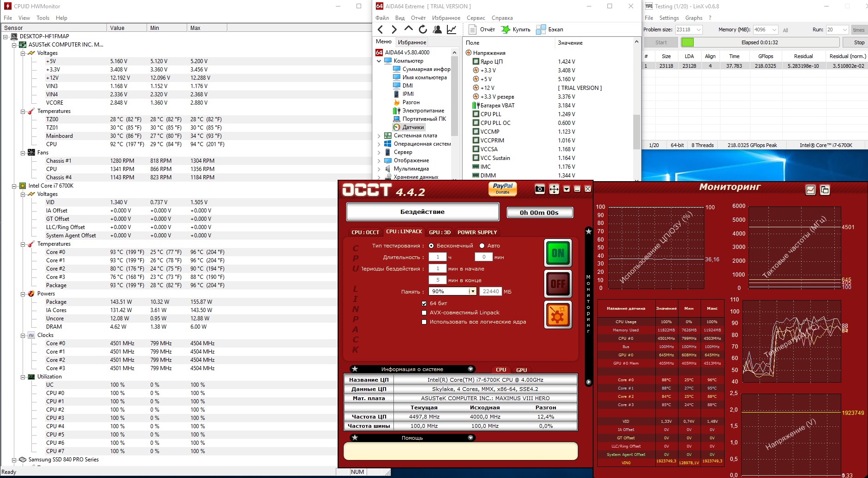Take an OCCT screenshot with camera icon
Screen dimensions: 868x478
[540, 189]
